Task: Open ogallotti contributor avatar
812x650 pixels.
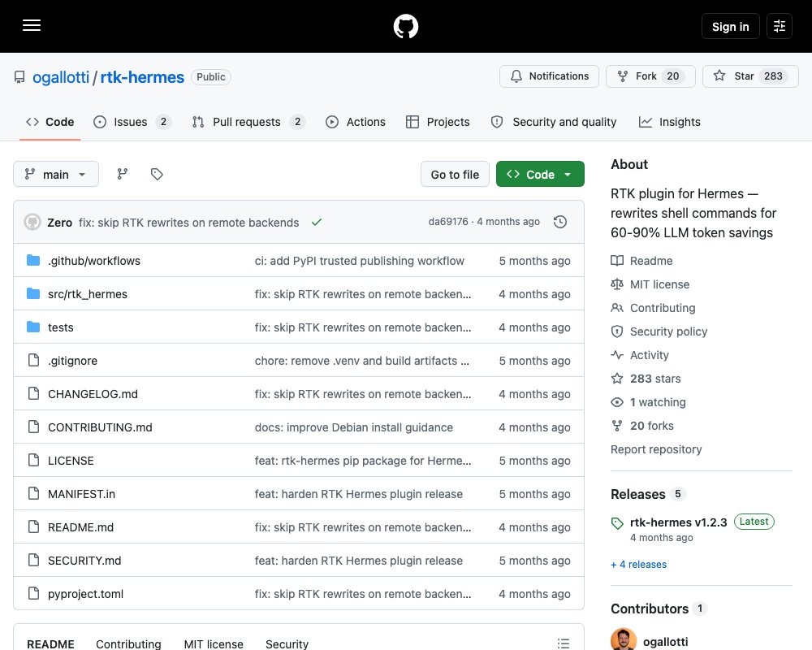Action: pos(624,639)
